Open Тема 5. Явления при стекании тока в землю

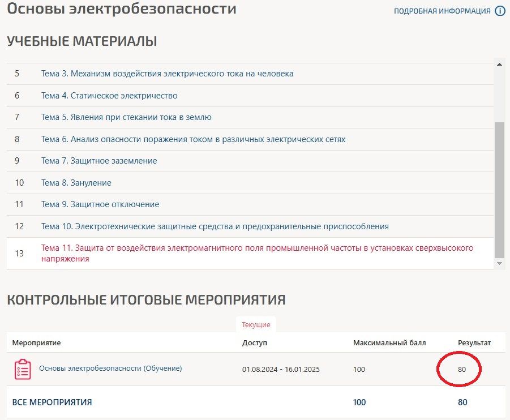(x=126, y=117)
